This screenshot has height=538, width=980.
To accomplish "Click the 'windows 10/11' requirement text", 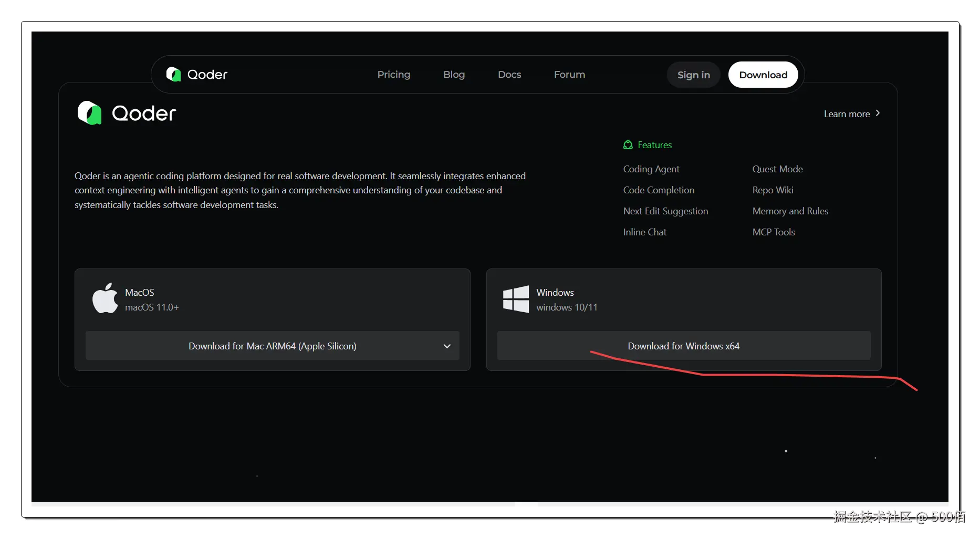I will [567, 307].
